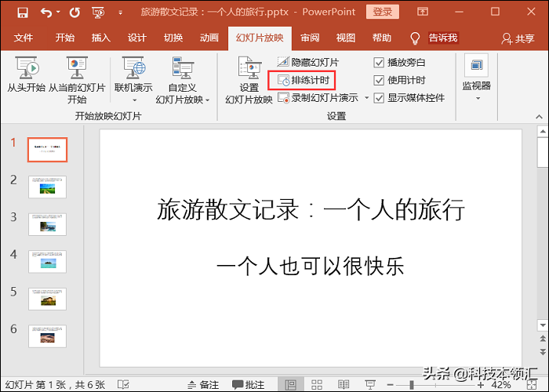Open the 批注 comments pane
The image size is (549, 392).
tap(248, 385)
